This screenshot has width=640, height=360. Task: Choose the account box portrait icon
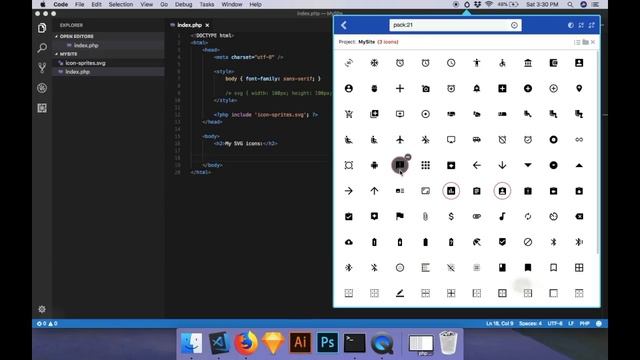click(579, 63)
